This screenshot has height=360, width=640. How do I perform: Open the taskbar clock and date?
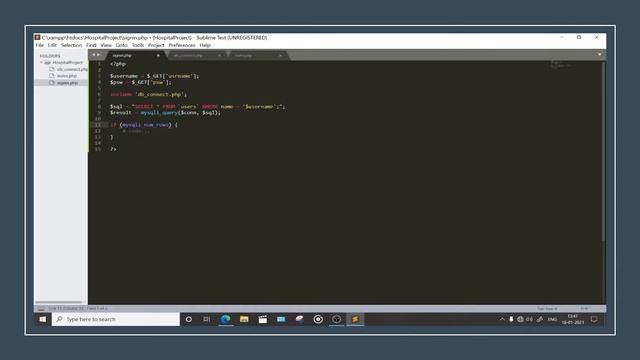573,319
